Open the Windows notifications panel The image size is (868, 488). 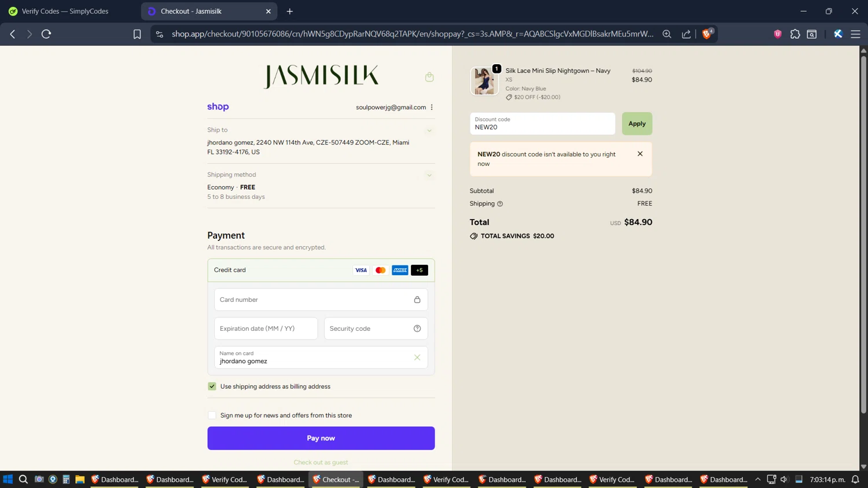[855, 479]
